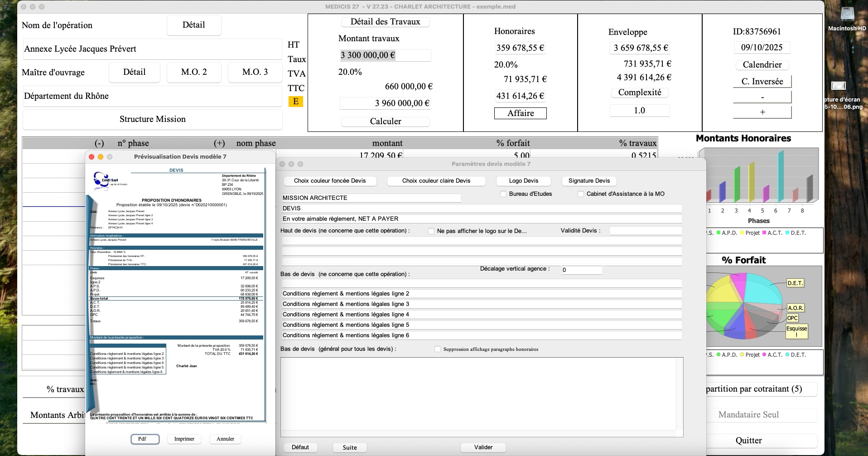This screenshot has width=868, height=456.
Task: Open the Calendrier date picker
Action: pyautogui.click(x=762, y=65)
